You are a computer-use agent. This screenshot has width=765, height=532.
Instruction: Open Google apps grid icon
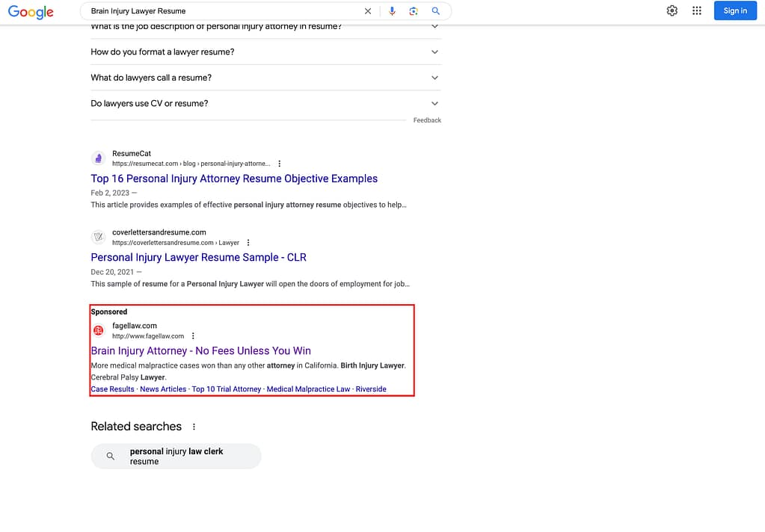697,10
